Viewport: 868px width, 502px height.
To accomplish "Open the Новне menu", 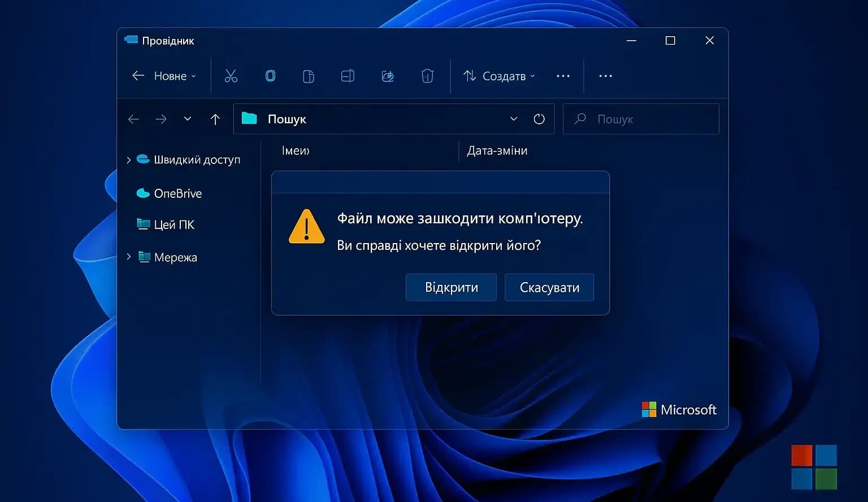I will click(x=168, y=76).
